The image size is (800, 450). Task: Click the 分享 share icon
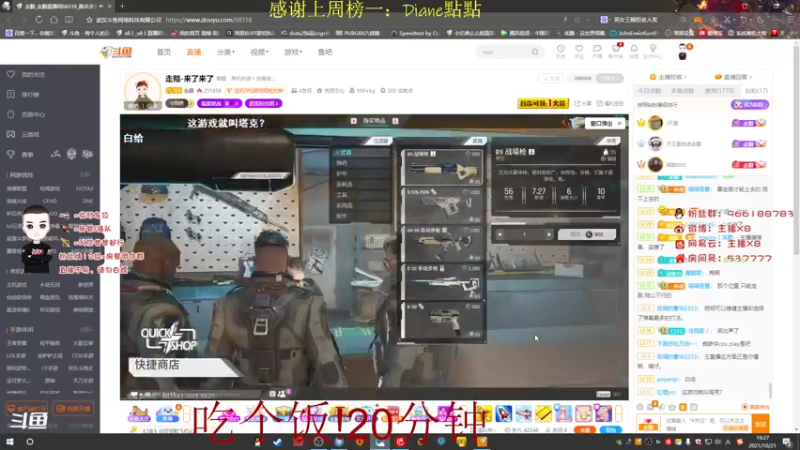584,103
